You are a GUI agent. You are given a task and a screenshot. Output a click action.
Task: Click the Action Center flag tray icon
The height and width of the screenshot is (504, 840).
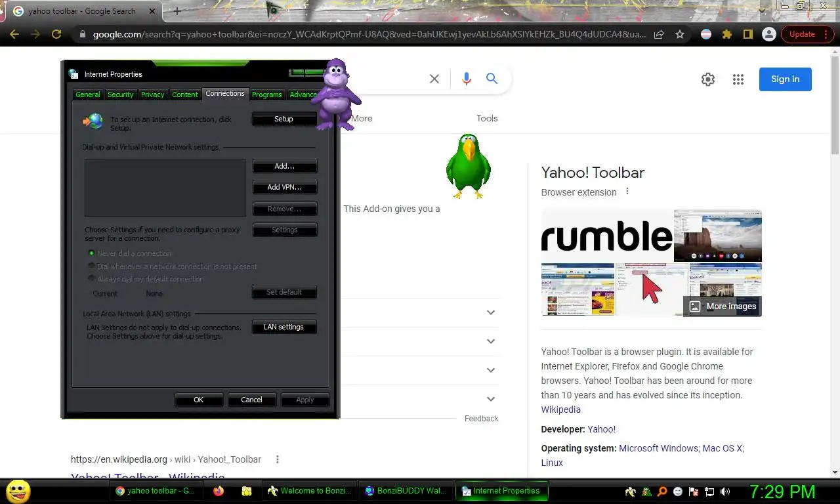694,491
